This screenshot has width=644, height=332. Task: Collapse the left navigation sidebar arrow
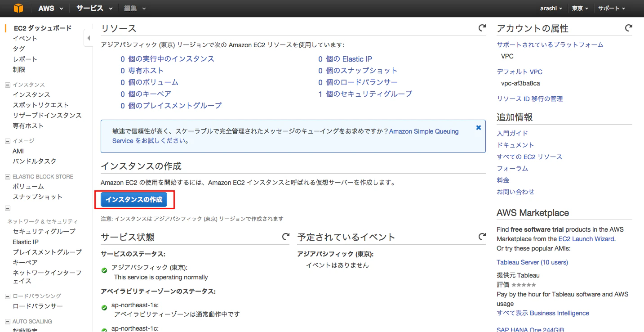[x=88, y=38]
